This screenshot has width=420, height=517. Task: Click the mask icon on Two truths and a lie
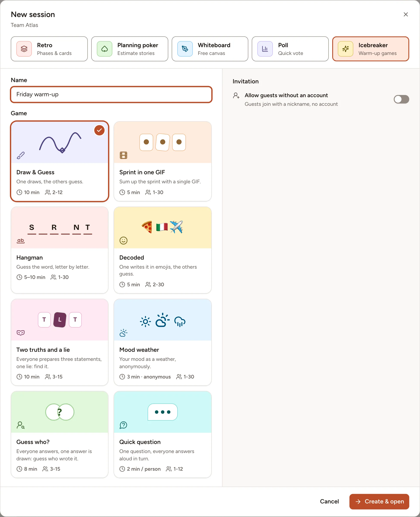[x=21, y=333]
